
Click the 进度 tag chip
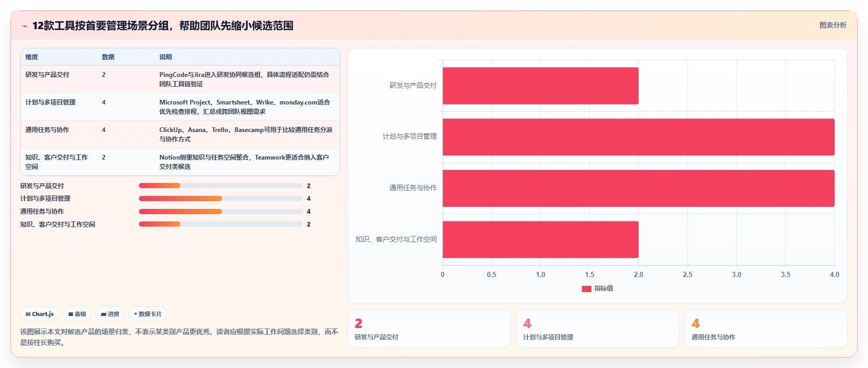(x=110, y=314)
